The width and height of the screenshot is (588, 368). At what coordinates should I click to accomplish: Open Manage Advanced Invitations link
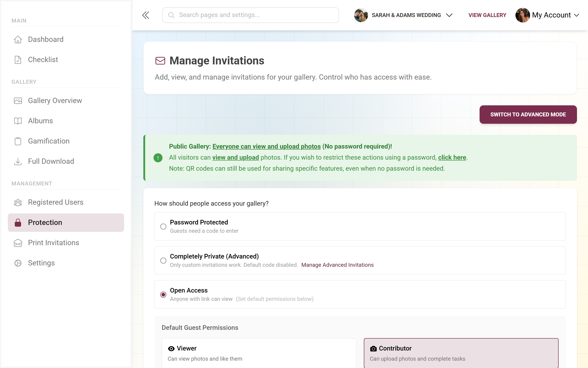(x=337, y=265)
